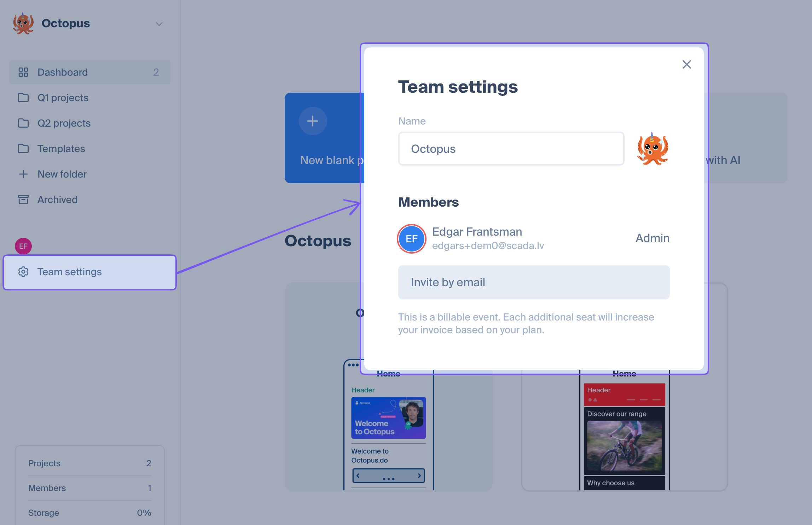Expand the Octopus team dropdown chevron
812x525 pixels.
pyautogui.click(x=159, y=24)
